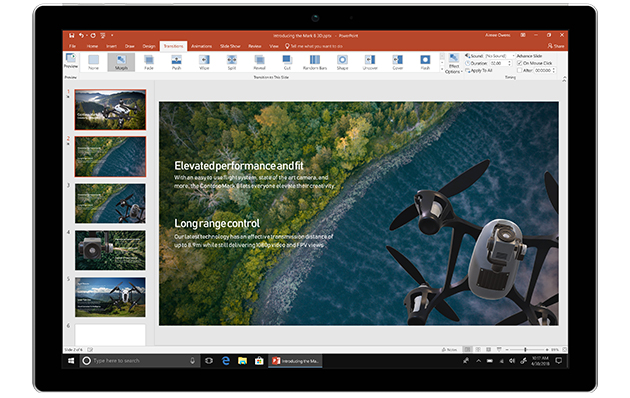Switch to Reading view
Viewport: 630px width, 398px height.
tap(489, 350)
